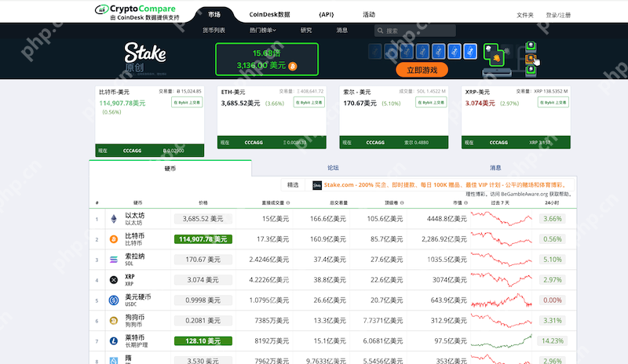Screen dimensions: 628x364
Task: Click the 莱特币 coin name
Action: coord(134,337)
